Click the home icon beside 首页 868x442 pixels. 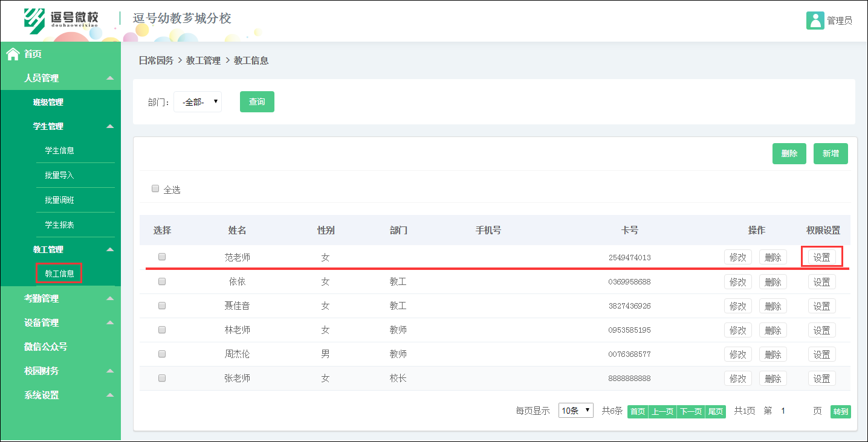click(12, 54)
